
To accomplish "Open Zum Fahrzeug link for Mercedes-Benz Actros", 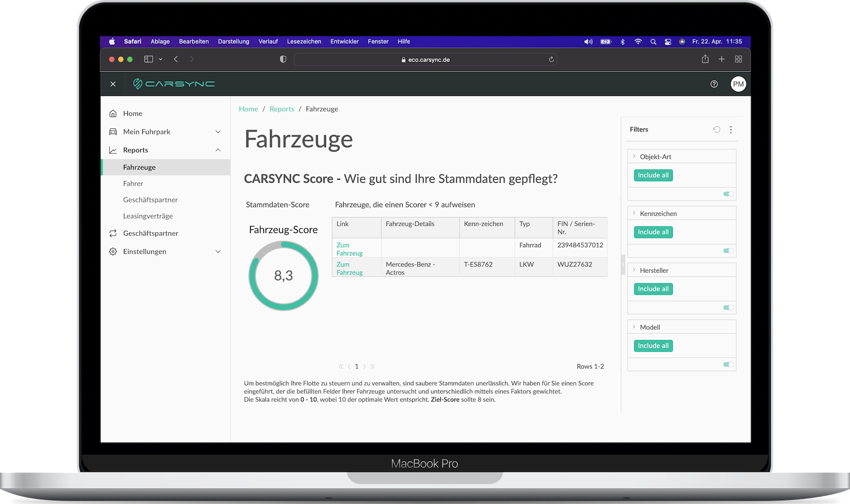I will point(349,268).
